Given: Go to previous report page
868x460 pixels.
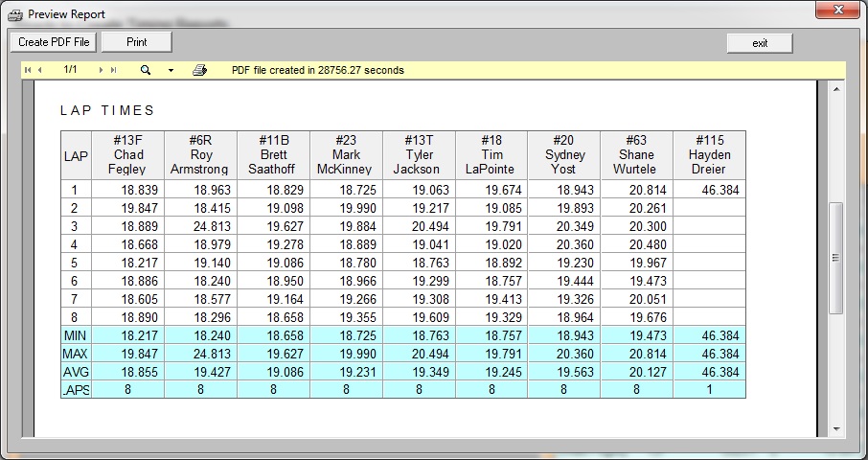Looking at the screenshot, I should [x=40, y=70].
